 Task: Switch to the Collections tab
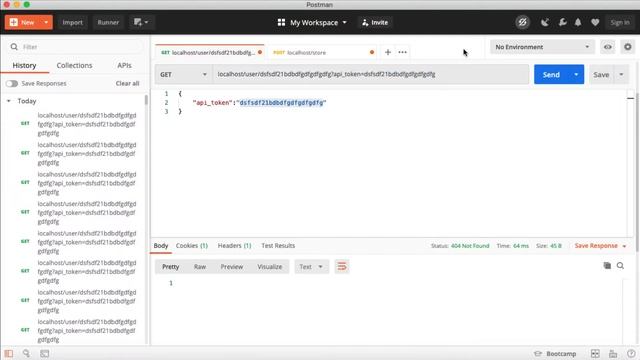(x=74, y=65)
